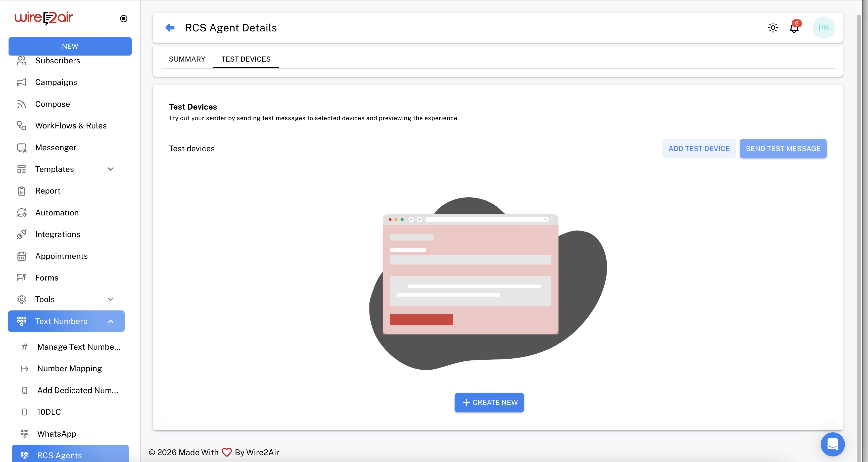
Task: Expand the Tools menu chevron
Action: click(111, 299)
